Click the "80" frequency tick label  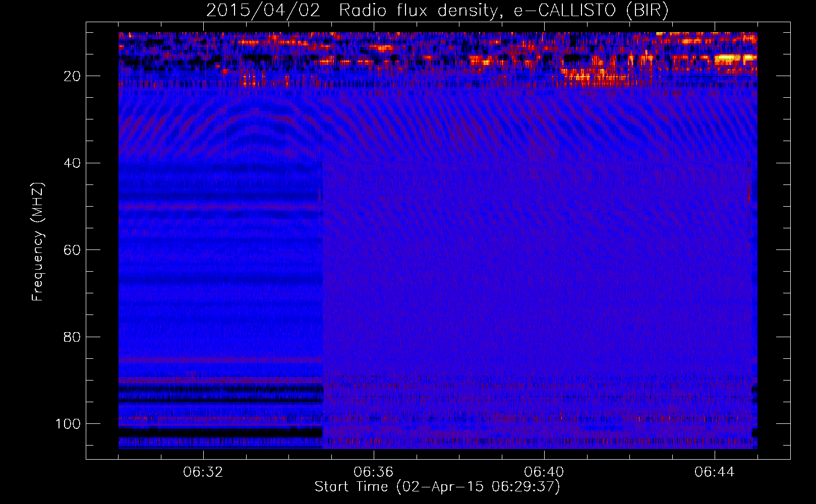72,337
